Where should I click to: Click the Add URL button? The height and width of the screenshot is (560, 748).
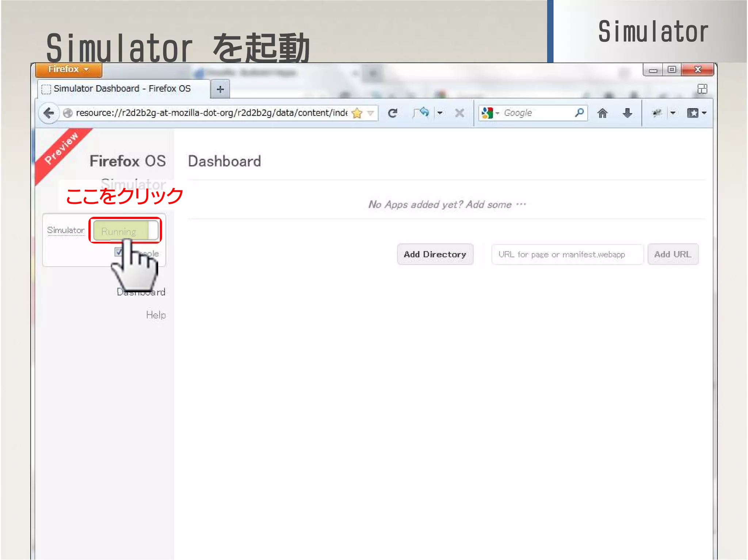pyautogui.click(x=673, y=254)
